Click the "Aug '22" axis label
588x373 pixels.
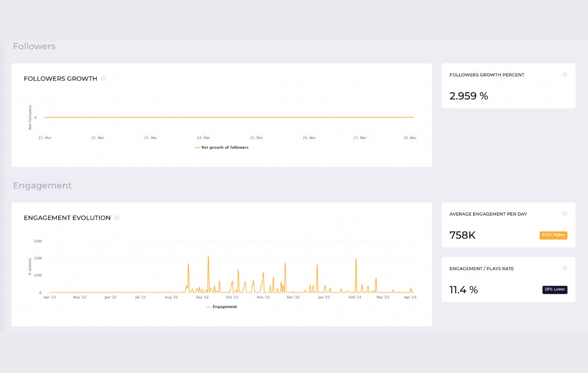(171, 297)
